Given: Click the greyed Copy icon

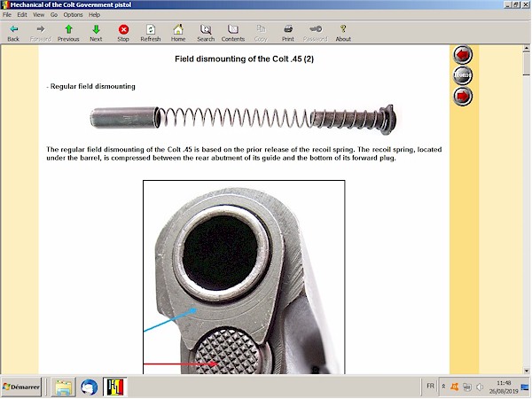Looking at the screenshot, I should (261, 33).
